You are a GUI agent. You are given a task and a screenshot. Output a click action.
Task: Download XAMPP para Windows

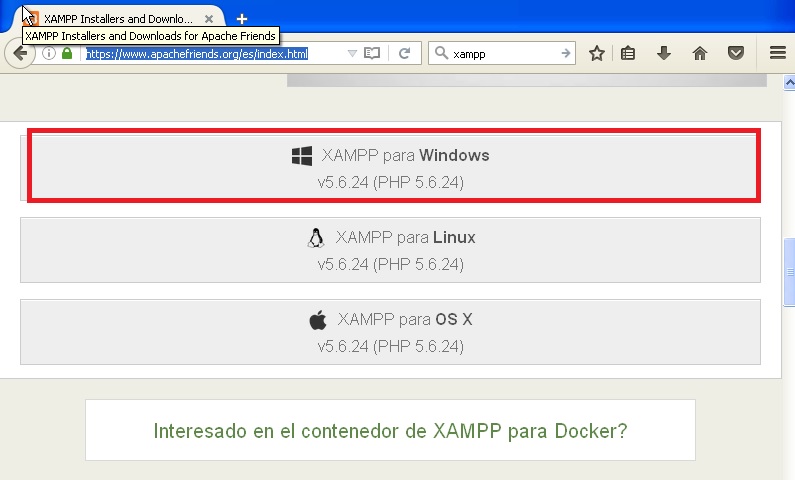pos(390,167)
